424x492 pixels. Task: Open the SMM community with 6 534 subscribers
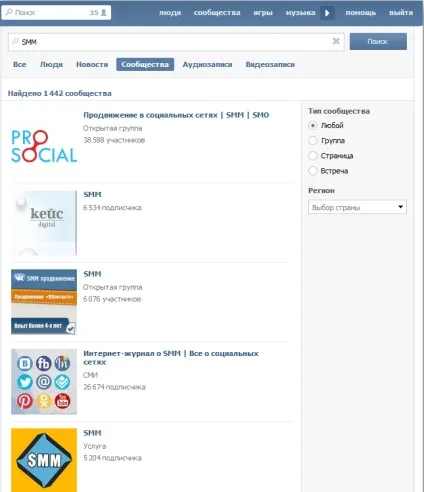pos(92,194)
